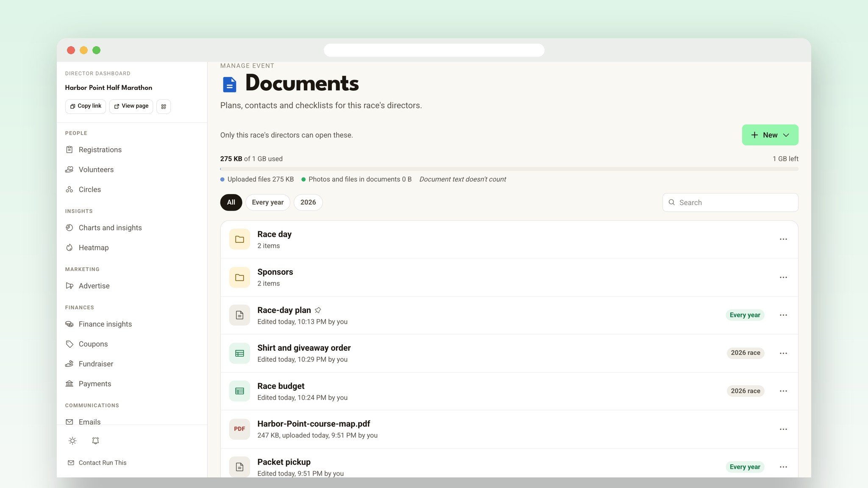Click the pin icon beside Race-day plan

(318, 311)
